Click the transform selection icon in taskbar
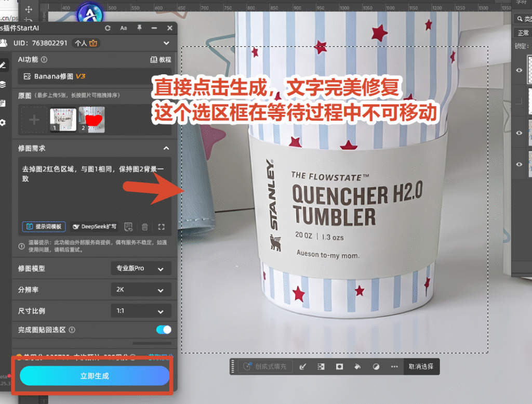532x404 pixels. [x=321, y=367]
